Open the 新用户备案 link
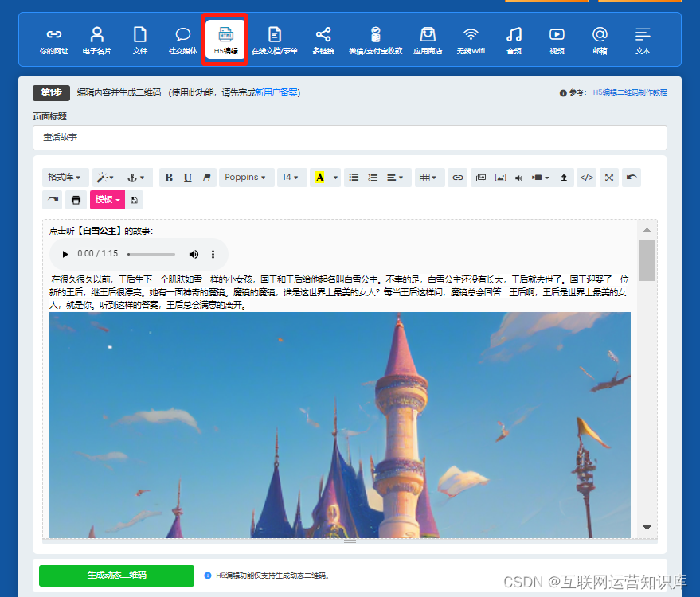This screenshot has height=597, width=700. [x=276, y=92]
